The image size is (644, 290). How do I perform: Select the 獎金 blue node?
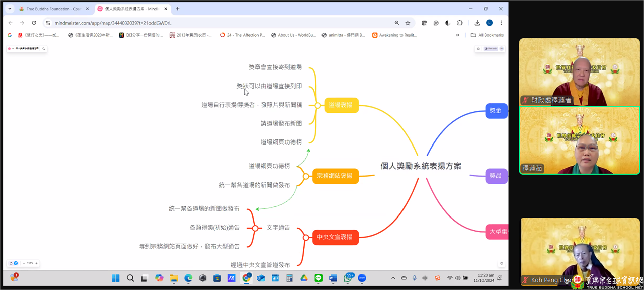pos(496,111)
